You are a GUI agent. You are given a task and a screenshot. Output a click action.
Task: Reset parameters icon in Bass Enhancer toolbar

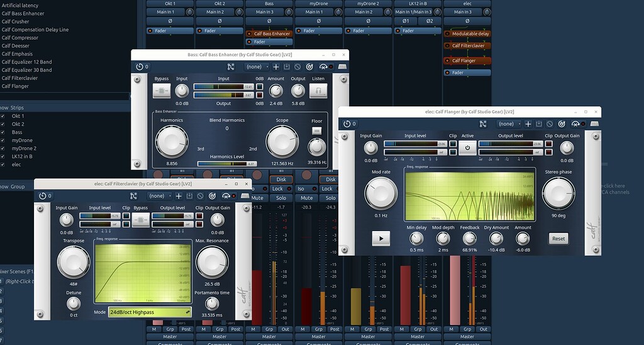309,67
